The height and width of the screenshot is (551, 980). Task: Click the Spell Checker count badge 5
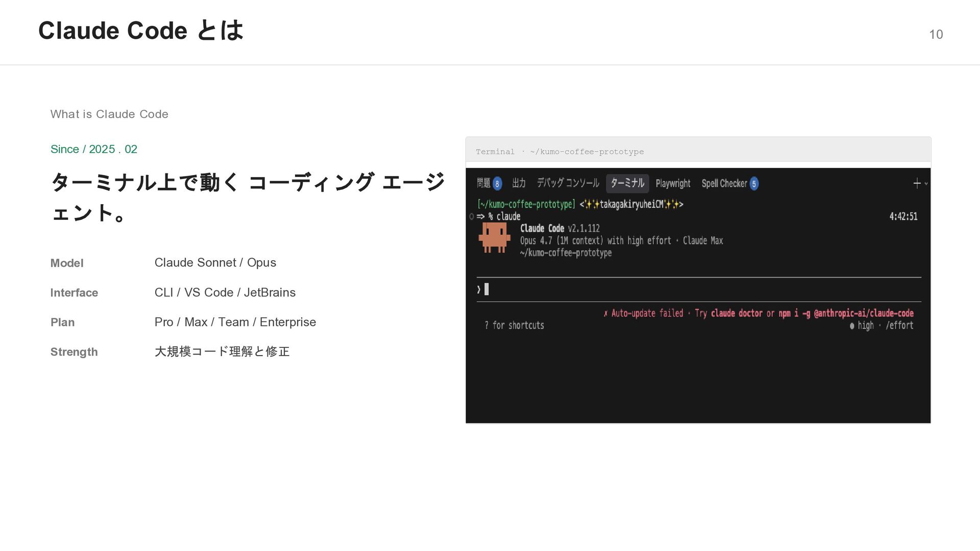coord(754,184)
